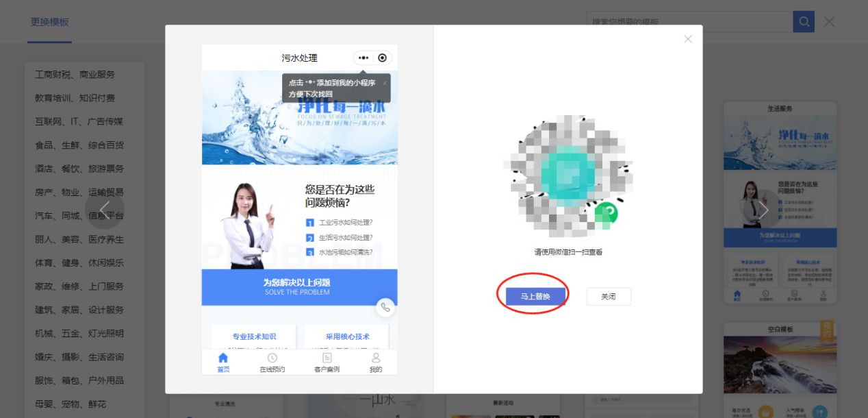Image resolution: width=868 pixels, height=418 pixels.
Task: Open the 更换模板 tab
Action: tap(49, 22)
